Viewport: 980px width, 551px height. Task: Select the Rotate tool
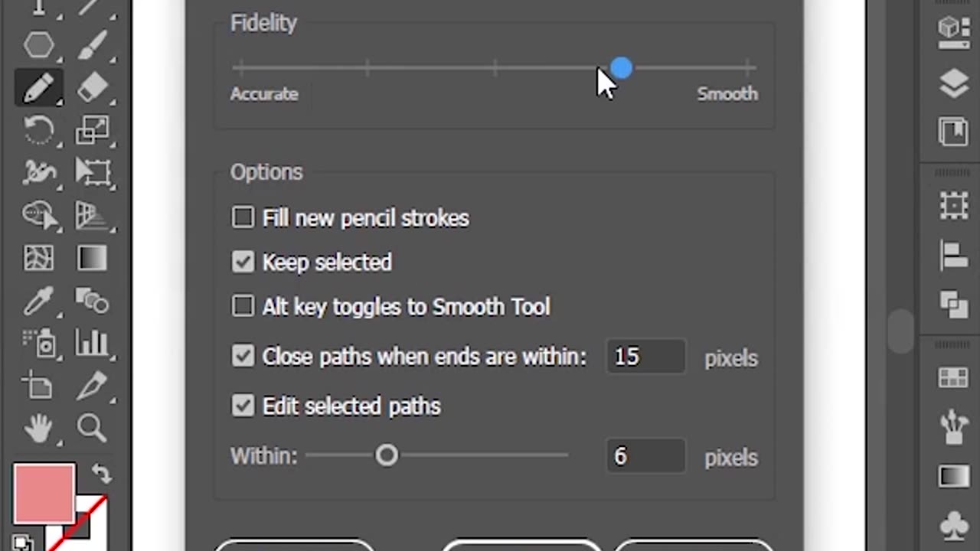[37, 131]
